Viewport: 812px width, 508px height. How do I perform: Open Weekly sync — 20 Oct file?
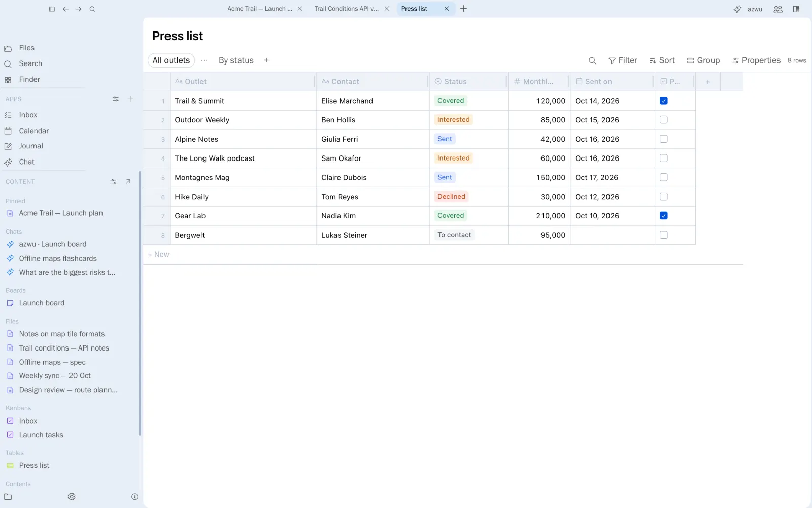pyautogui.click(x=55, y=376)
